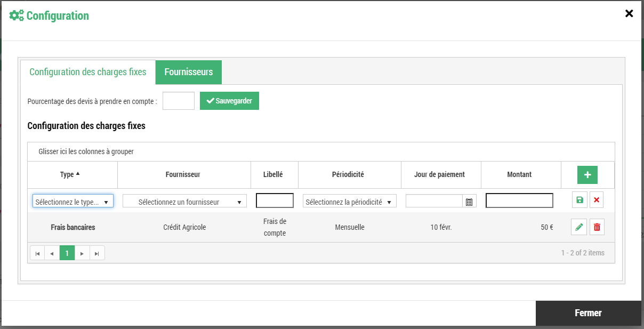644x329 pixels.
Task: Click the Fermer button
Action: coord(588,313)
